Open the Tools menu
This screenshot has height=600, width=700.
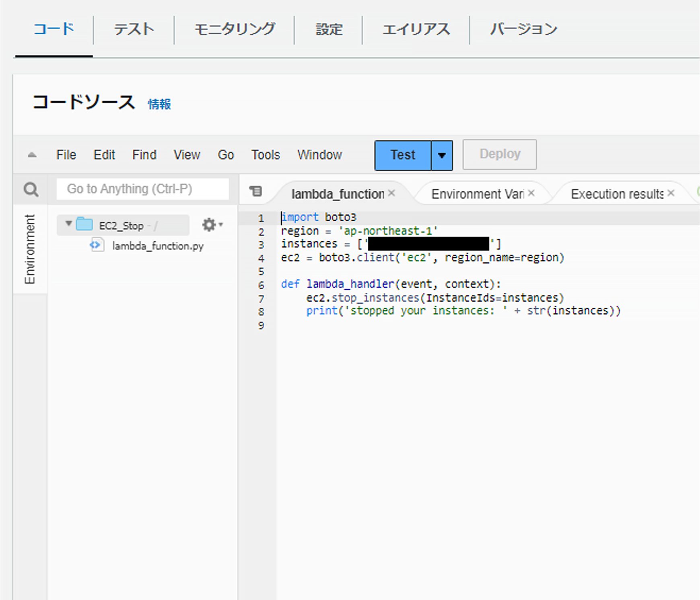pyautogui.click(x=266, y=155)
